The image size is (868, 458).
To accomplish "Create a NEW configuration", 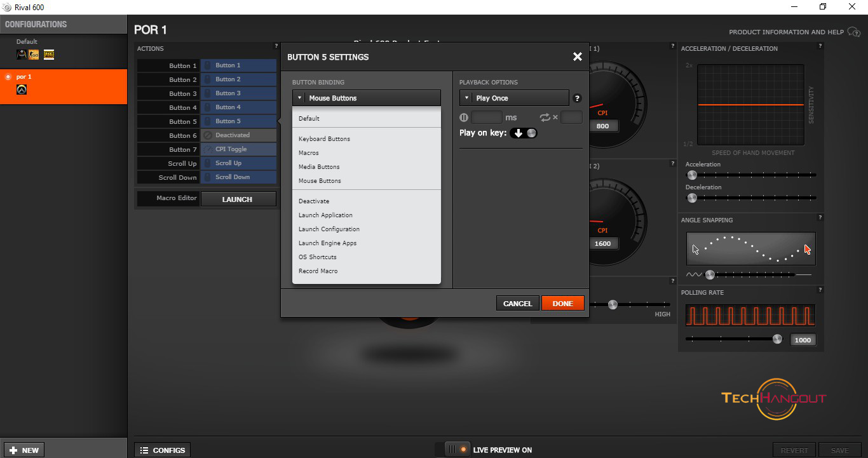I will pos(24,450).
